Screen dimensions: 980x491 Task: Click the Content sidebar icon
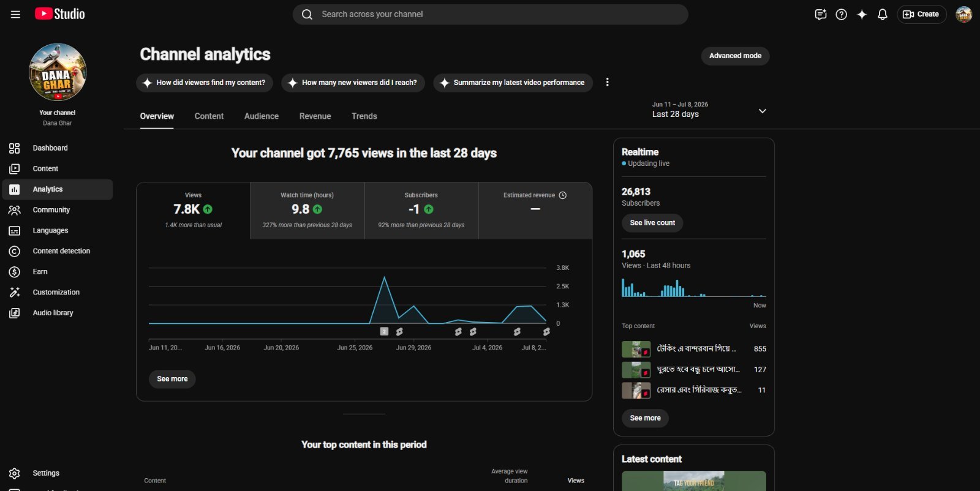pyautogui.click(x=15, y=168)
